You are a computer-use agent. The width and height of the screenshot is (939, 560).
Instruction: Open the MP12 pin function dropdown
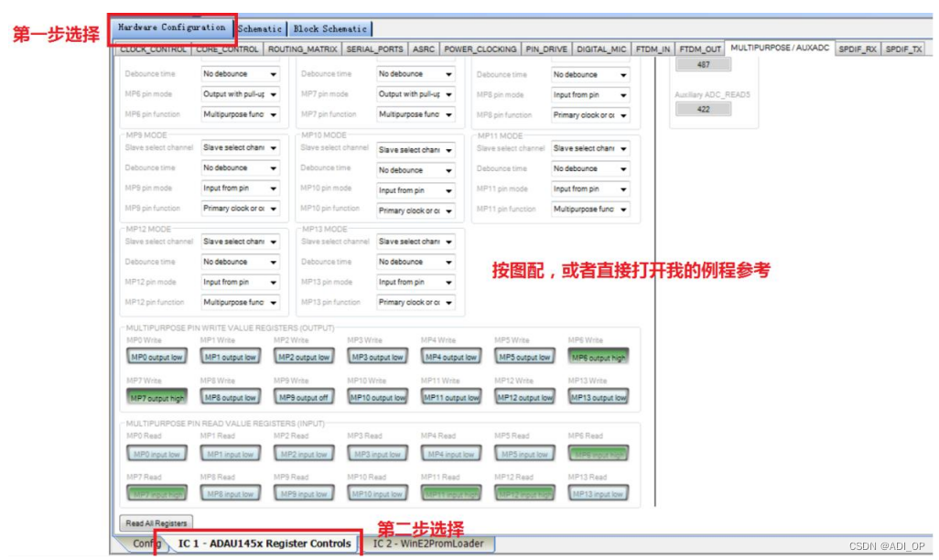[240, 303]
